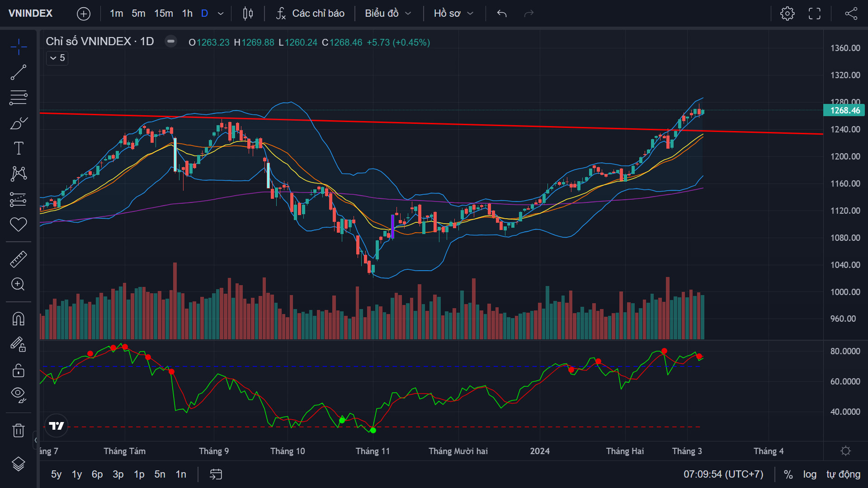Open the Fibonacci retracement tool
The height and width of the screenshot is (488, 868).
coord(19,97)
